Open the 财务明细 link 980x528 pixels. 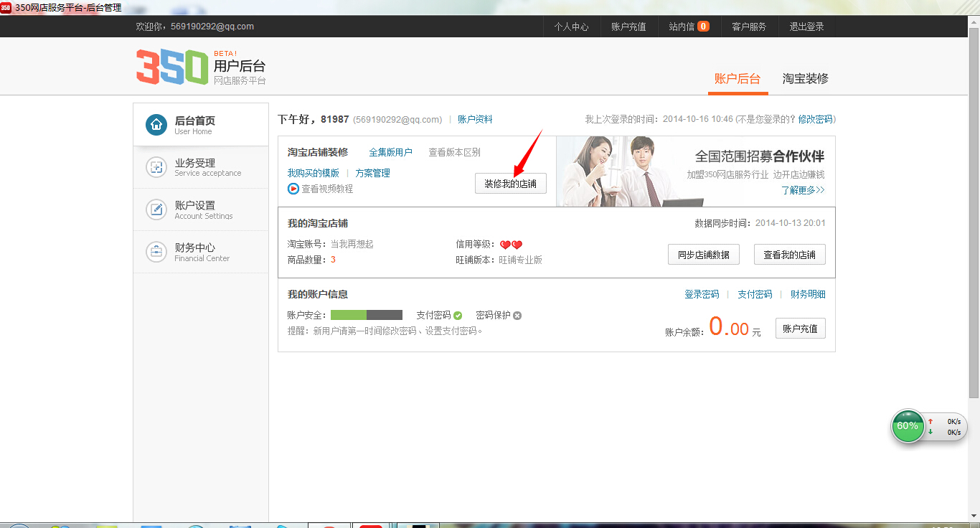808,294
